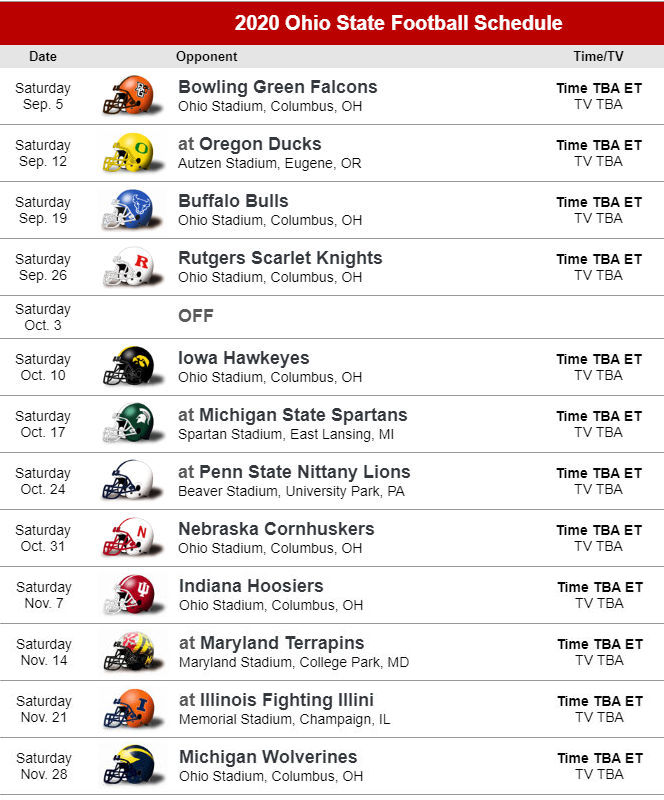
Task: Click the Date column header
Action: pyautogui.click(x=43, y=57)
